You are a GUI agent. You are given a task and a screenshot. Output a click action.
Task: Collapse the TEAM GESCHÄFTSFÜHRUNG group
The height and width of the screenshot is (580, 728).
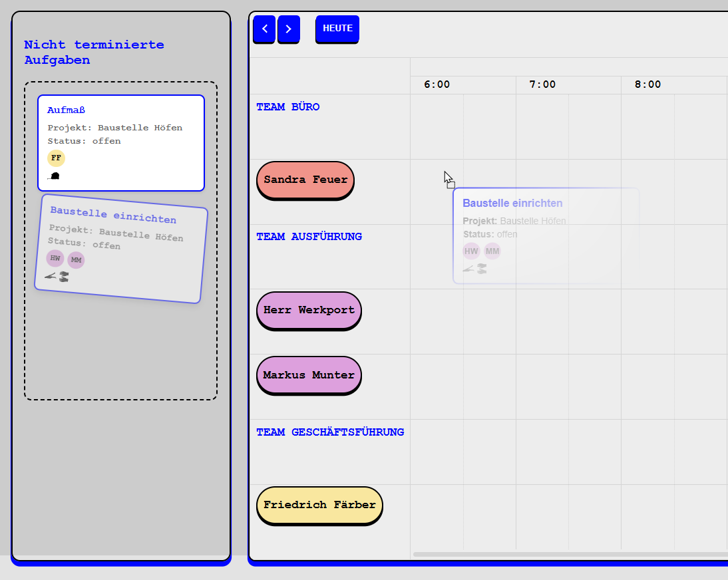click(x=330, y=432)
